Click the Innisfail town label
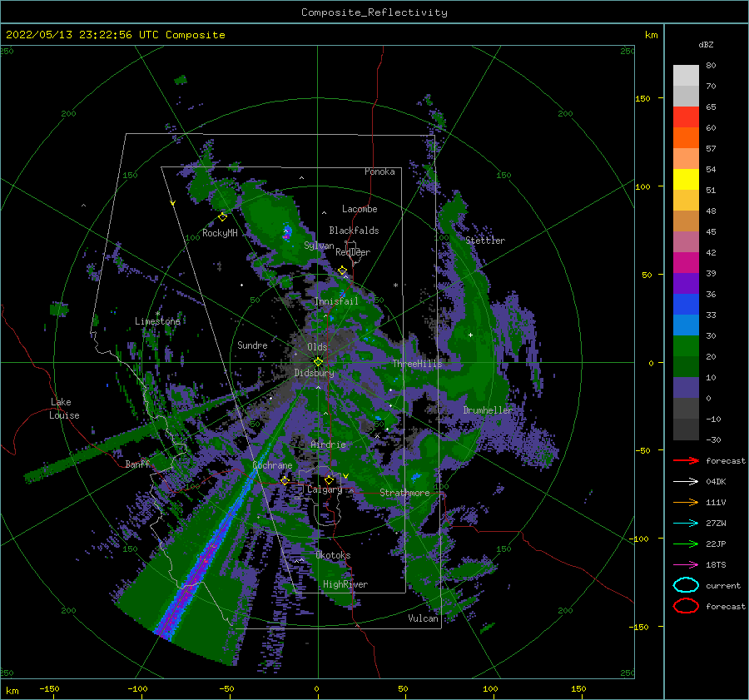 pos(336,301)
